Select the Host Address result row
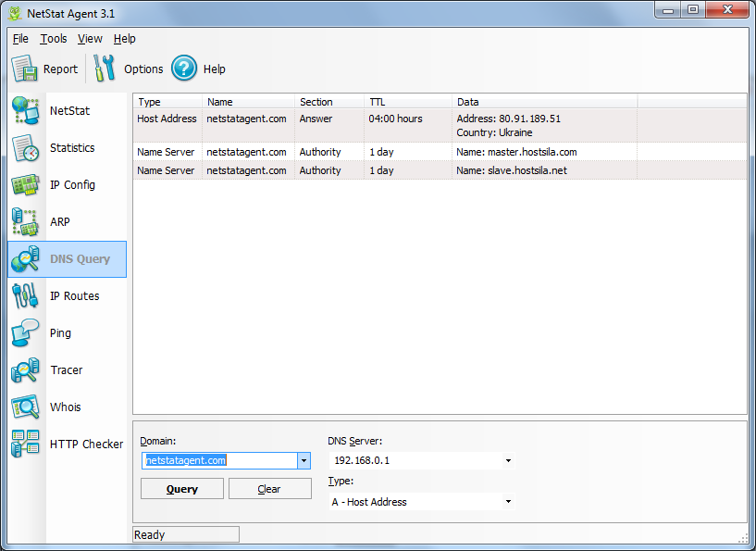 pyautogui.click(x=440, y=125)
